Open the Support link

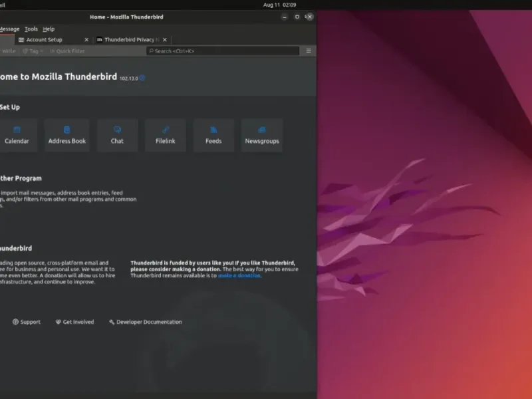point(27,322)
